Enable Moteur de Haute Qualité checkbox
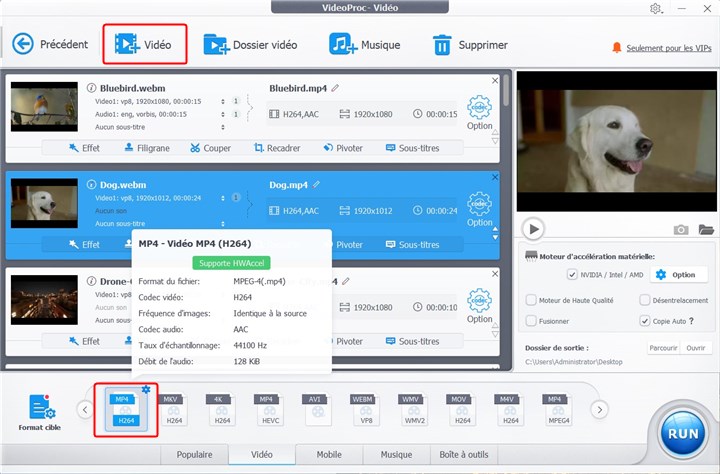The width and height of the screenshot is (720, 474). (x=531, y=300)
